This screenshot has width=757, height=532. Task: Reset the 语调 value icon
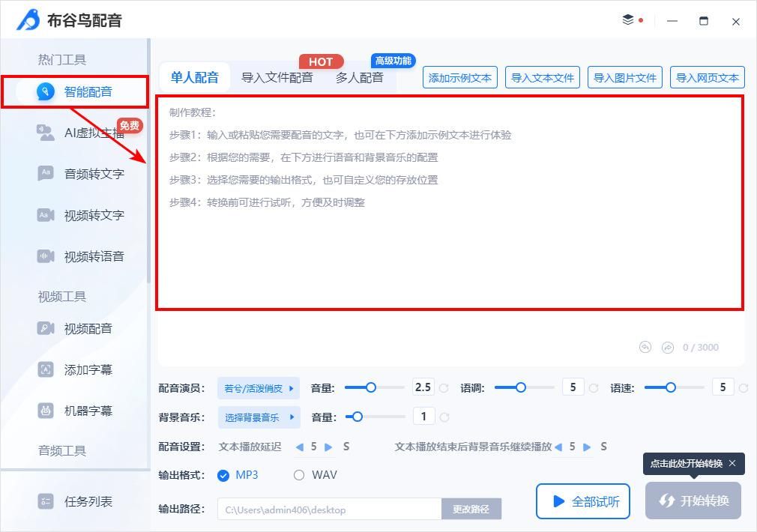pyautogui.click(x=594, y=387)
